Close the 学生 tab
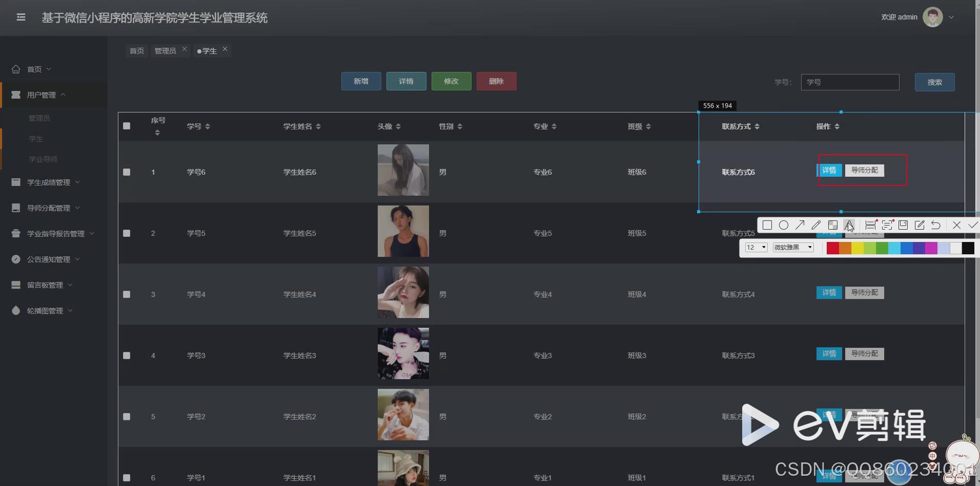 (x=225, y=49)
